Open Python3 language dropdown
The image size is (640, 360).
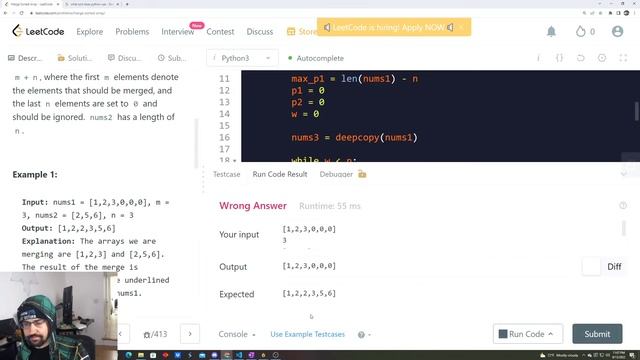click(x=242, y=58)
